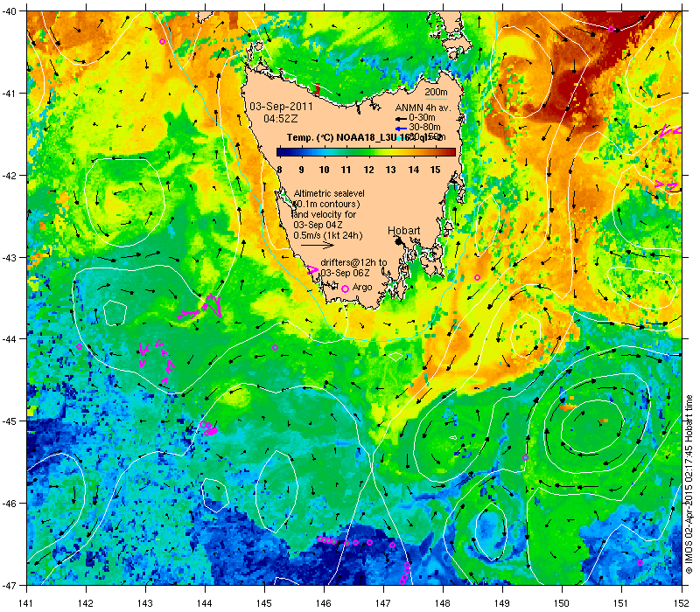
Task: Click the 'and velocity for' text
Action: 325,214
